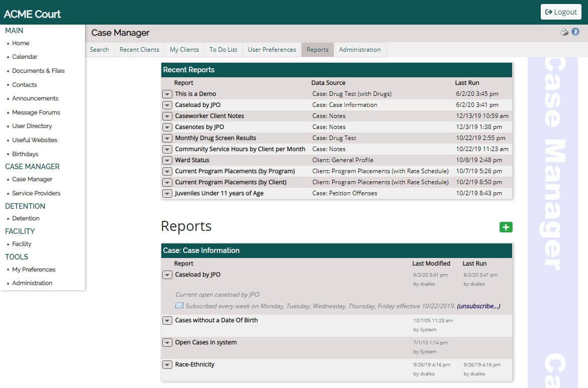Open dropdown for Cases without a Date Of Birth
Viewport: 588px width, 388px height.
click(167, 321)
